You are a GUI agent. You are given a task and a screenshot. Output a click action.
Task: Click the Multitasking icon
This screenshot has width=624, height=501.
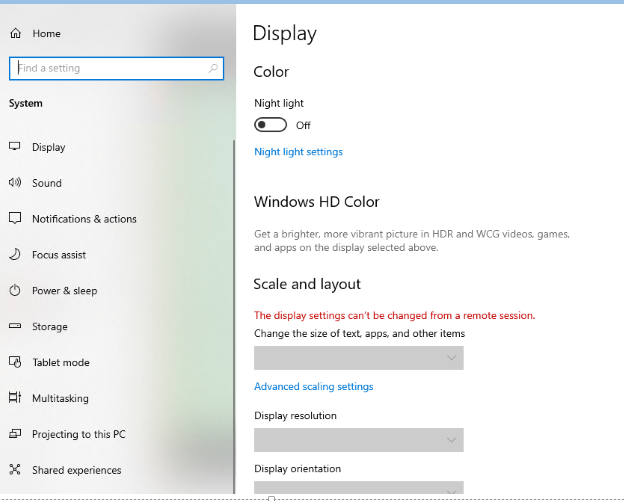tap(15, 398)
